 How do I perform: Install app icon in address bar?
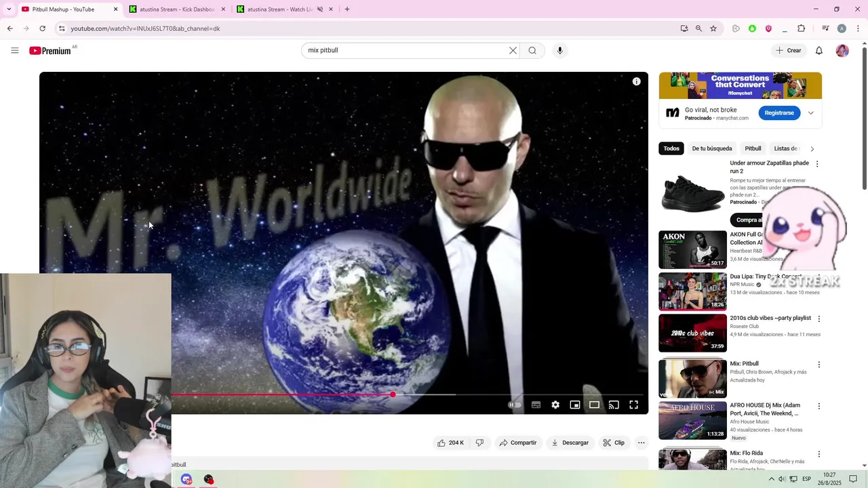tap(684, 28)
